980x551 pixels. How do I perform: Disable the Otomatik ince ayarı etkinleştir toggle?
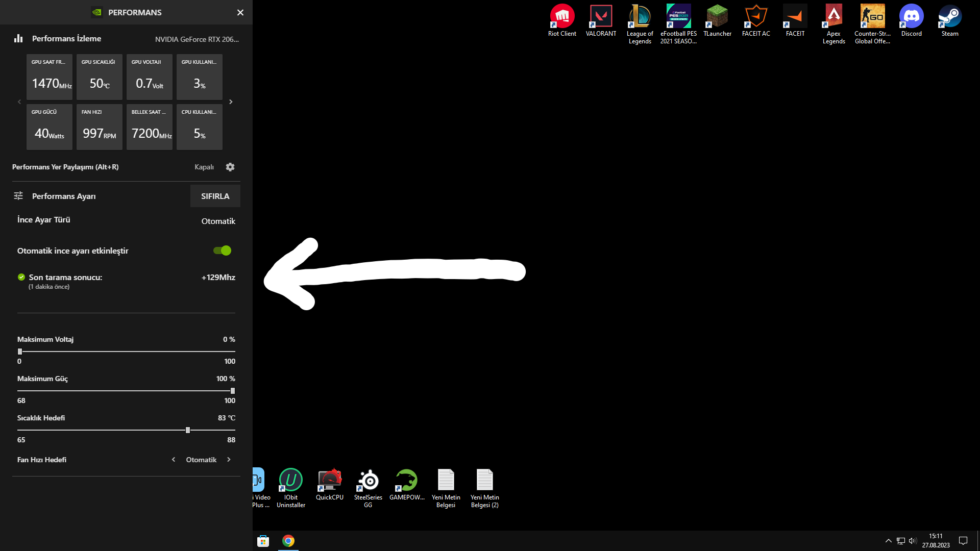pos(223,251)
